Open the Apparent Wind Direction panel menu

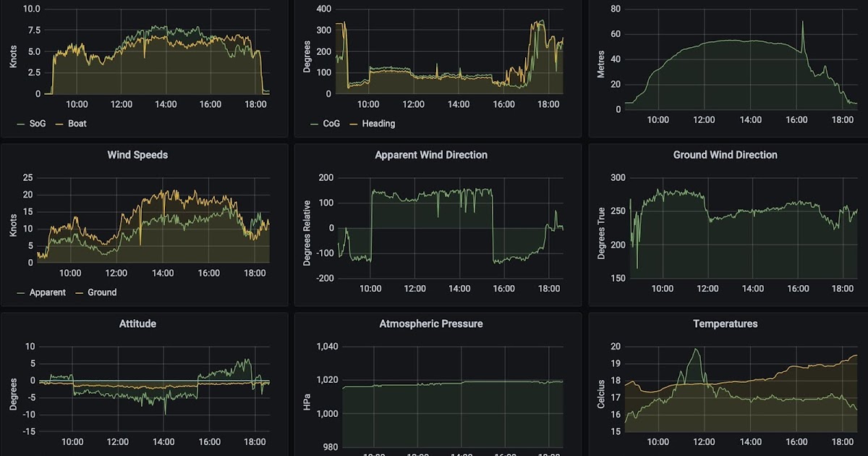click(x=431, y=155)
